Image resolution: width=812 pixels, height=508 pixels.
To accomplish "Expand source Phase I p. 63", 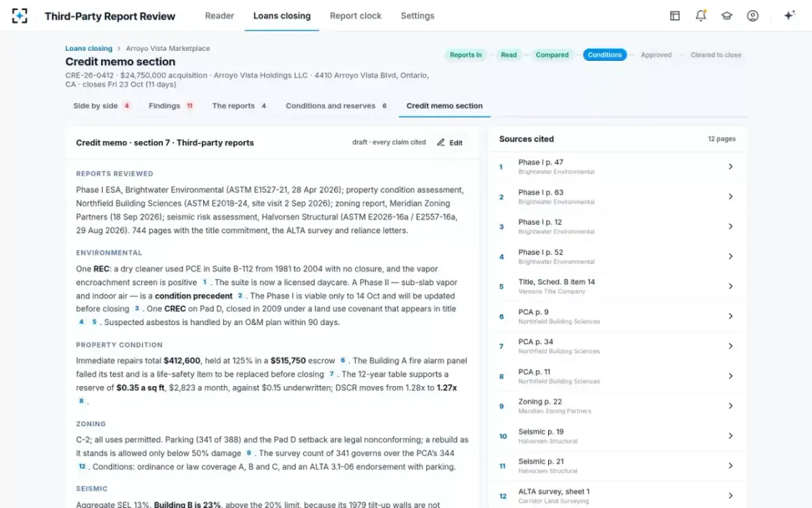I will 617,196.
